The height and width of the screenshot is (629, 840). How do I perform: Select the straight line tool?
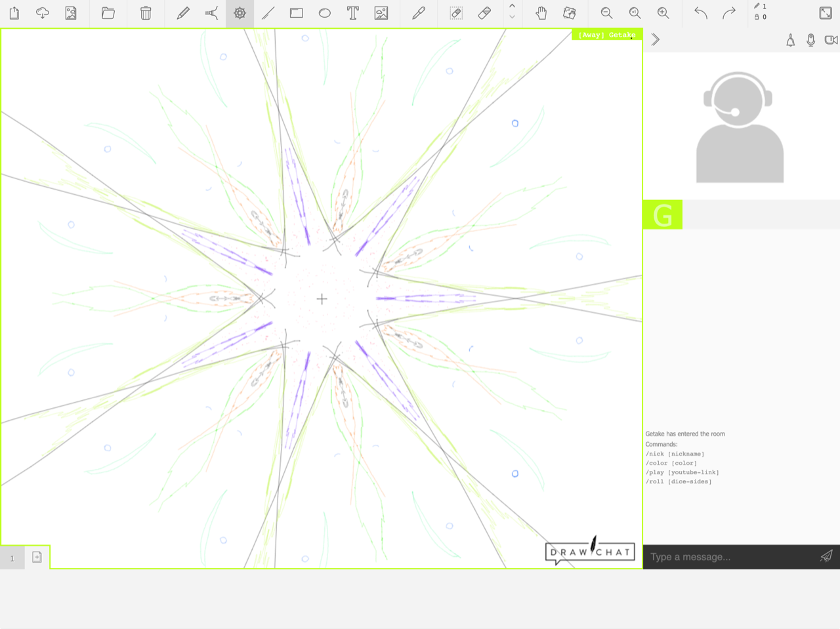pos(268,13)
